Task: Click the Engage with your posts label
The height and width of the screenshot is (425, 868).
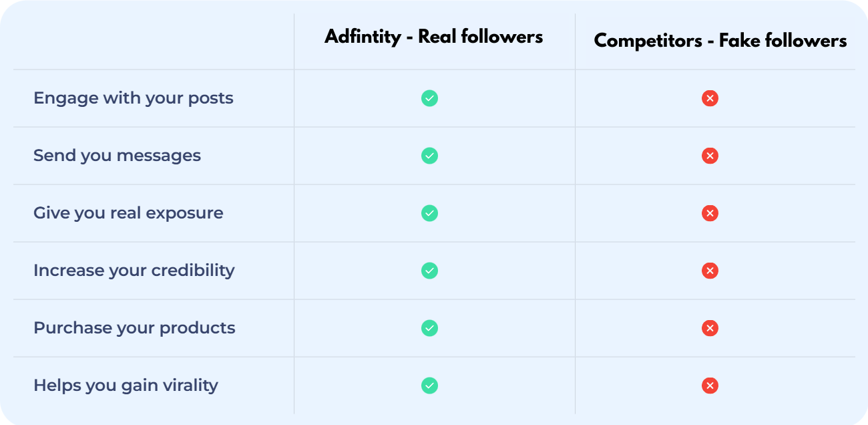Action: click(134, 98)
